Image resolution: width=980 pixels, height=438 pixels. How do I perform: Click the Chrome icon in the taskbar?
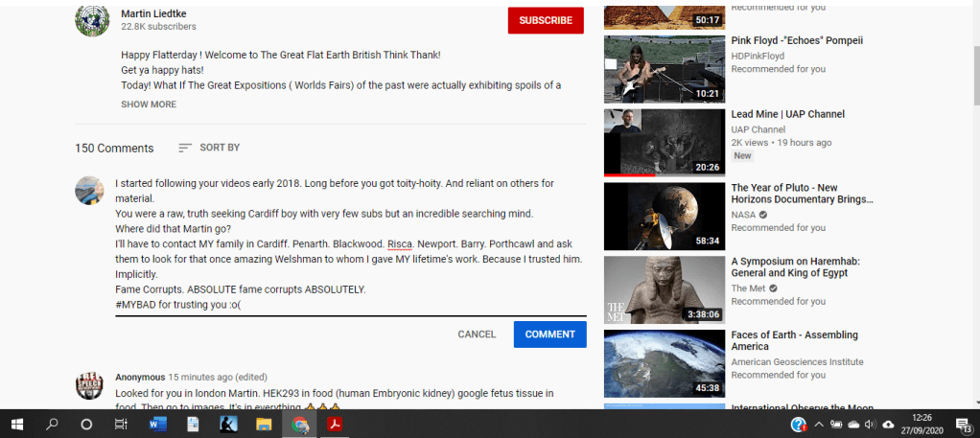[300, 424]
